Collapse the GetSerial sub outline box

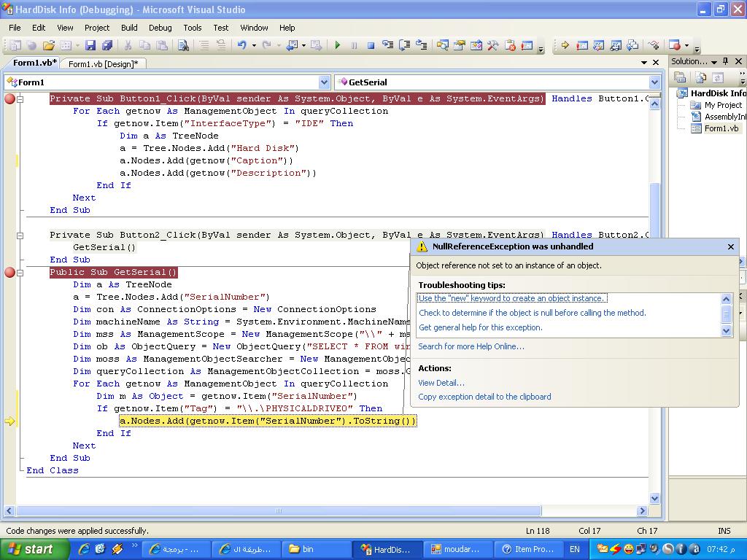click(x=20, y=273)
